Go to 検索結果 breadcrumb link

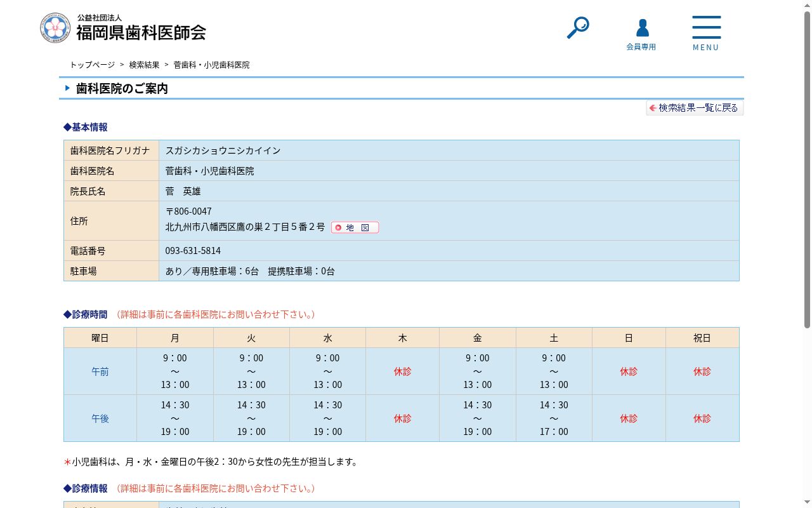pos(145,65)
